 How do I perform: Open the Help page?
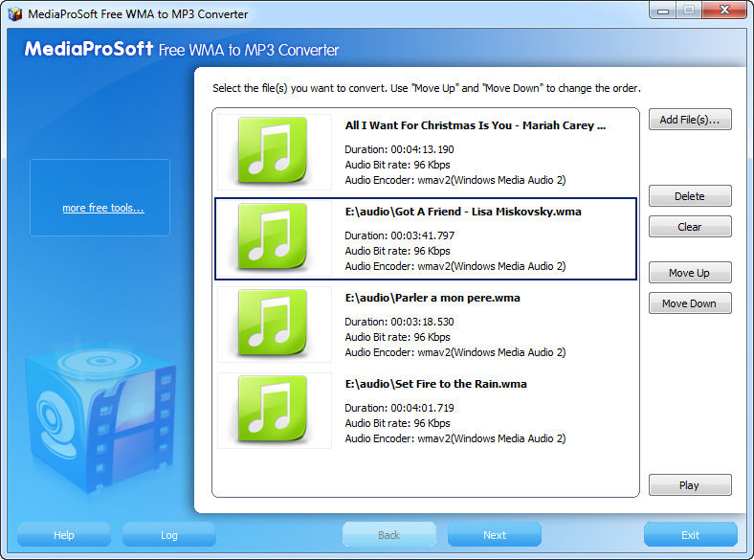click(x=64, y=534)
